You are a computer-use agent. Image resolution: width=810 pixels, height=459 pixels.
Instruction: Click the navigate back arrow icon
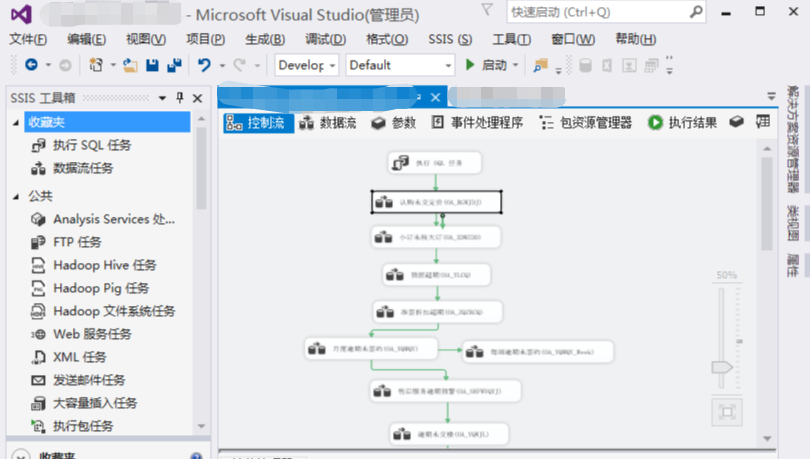pyautogui.click(x=31, y=65)
